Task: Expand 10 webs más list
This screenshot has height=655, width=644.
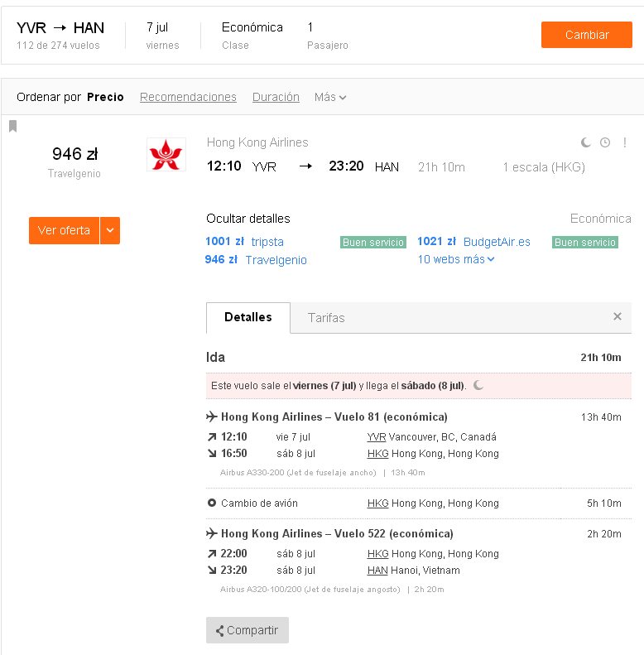Action: [x=456, y=259]
